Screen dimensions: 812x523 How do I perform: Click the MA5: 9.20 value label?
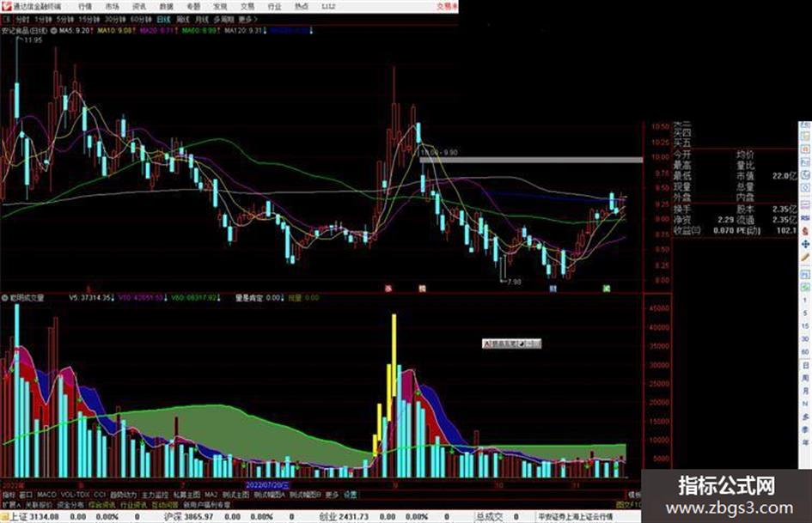[74, 31]
